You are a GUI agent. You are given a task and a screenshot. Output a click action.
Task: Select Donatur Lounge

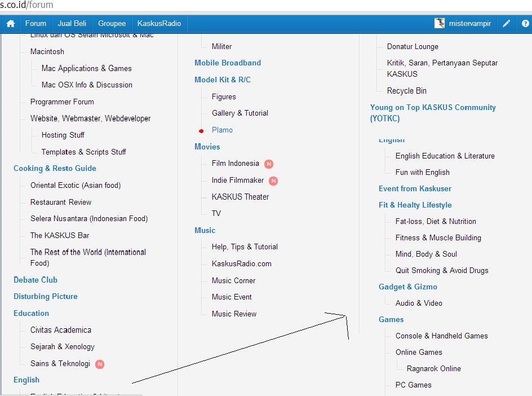tap(413, 46)
